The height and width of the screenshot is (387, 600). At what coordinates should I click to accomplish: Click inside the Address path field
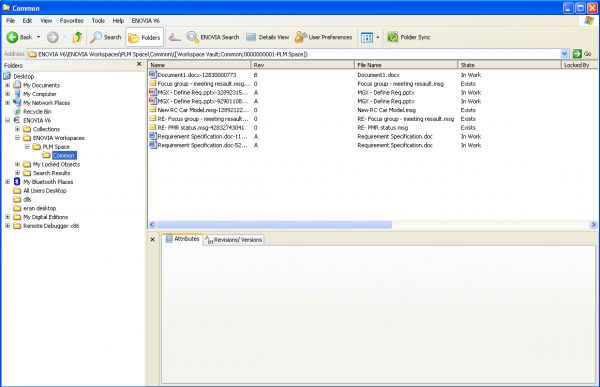tap(293, 54)
